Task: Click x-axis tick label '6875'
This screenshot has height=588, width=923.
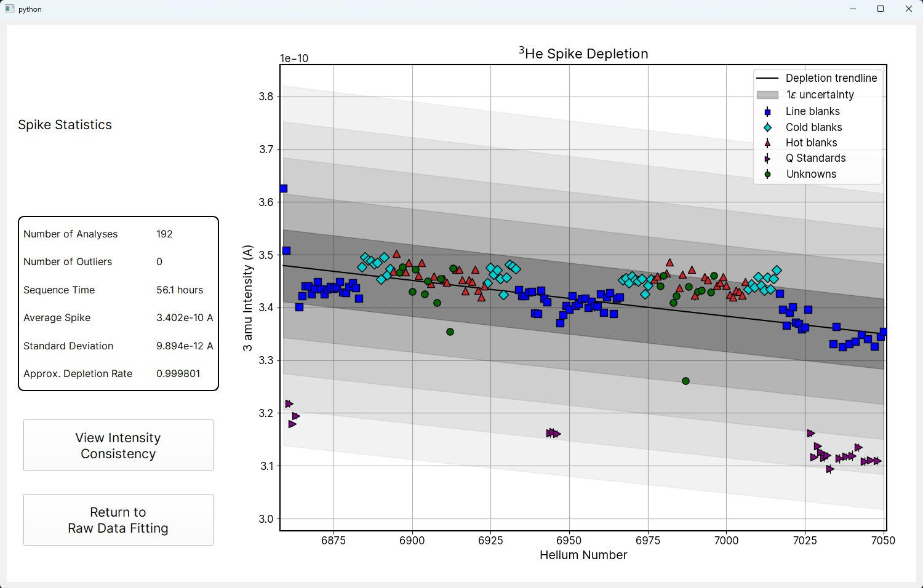Action: 334,541
